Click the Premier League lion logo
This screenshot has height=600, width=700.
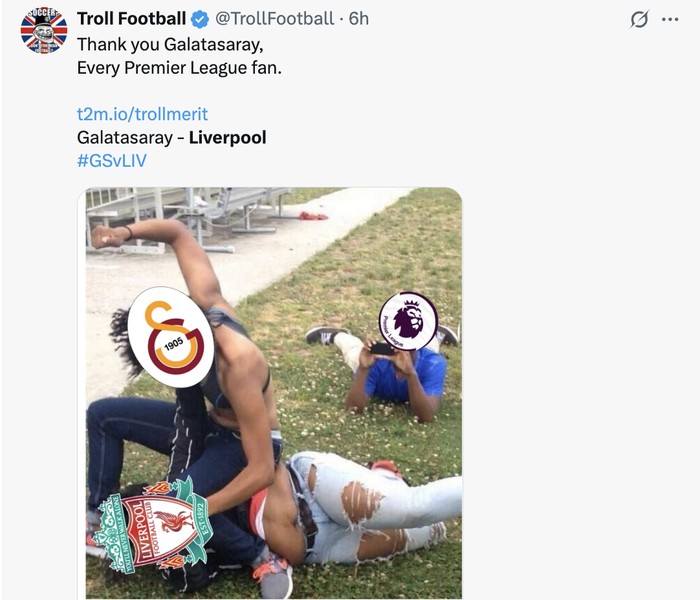(x=408, y=321)
